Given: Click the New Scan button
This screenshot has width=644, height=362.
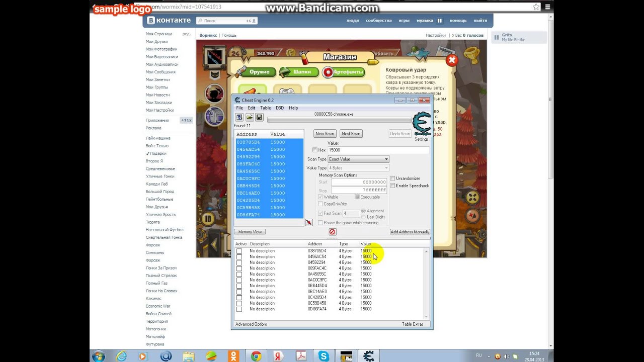Looking at the screenshot, I should pos(325,134).
